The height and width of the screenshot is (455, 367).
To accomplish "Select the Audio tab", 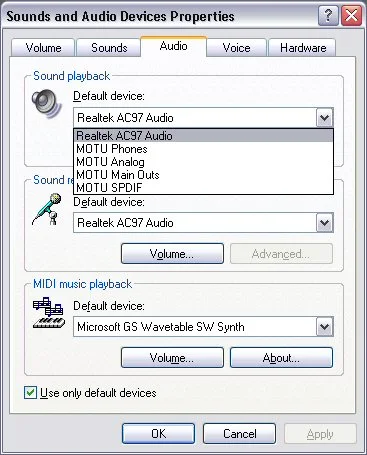I will pos(173,46).
